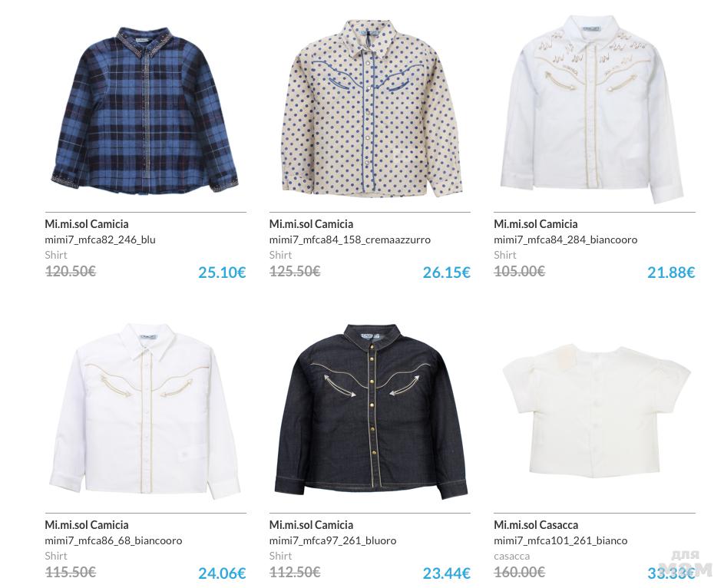Screen dimensions: 724x588
Task: Click product code mimi7_mfca84_158_cremaazzurro
Action: pyautogui.click(x=349, y=239)
